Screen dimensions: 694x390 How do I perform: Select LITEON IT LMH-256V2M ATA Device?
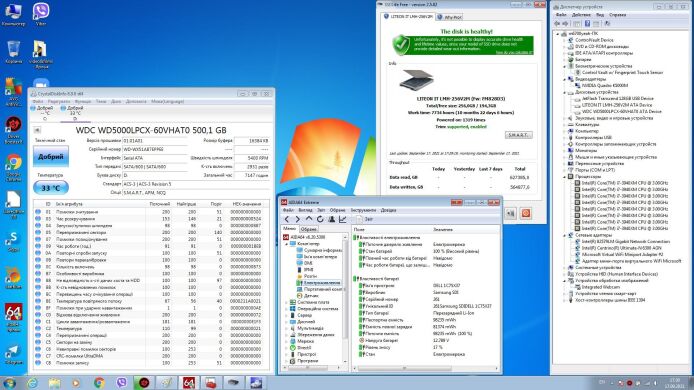[617, 105]
